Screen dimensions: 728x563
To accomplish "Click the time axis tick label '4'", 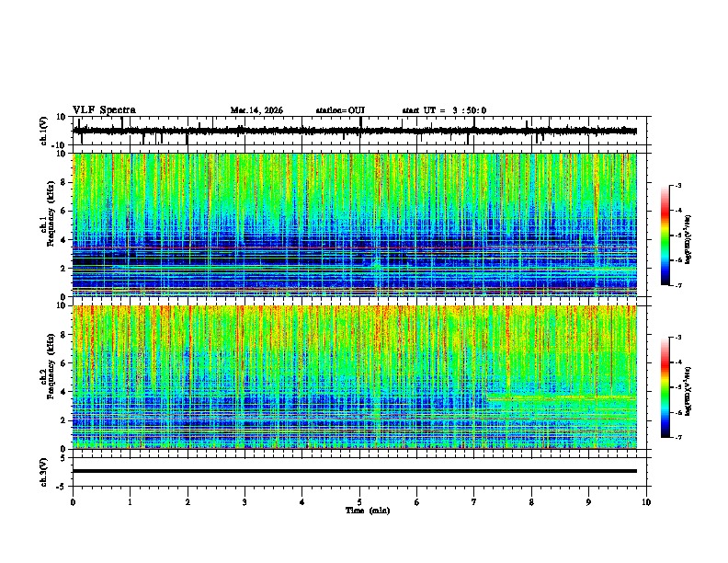I will click(x=302, y=502).
